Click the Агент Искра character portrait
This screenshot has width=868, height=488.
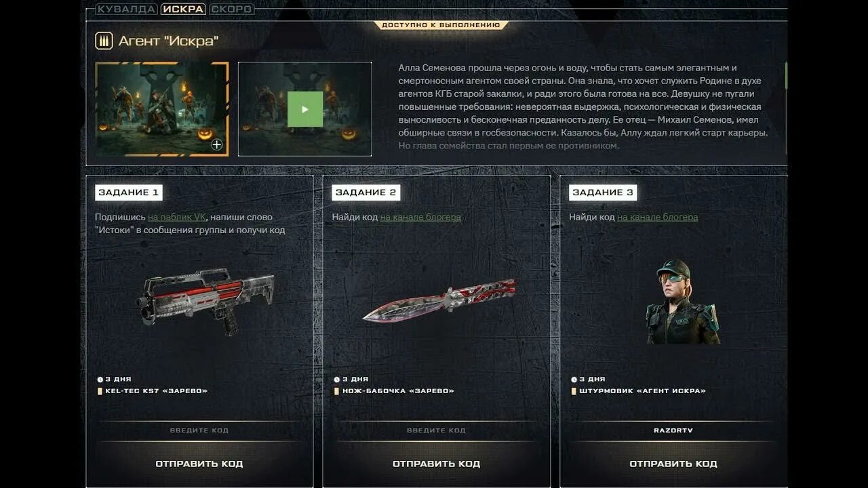tap(681, 302)
